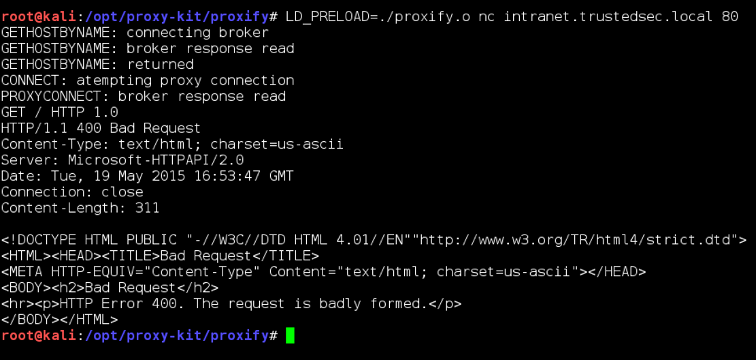Click the 'Connection: close' header line
This screenshot has height=360, width=756.
[x=72, y=192]
